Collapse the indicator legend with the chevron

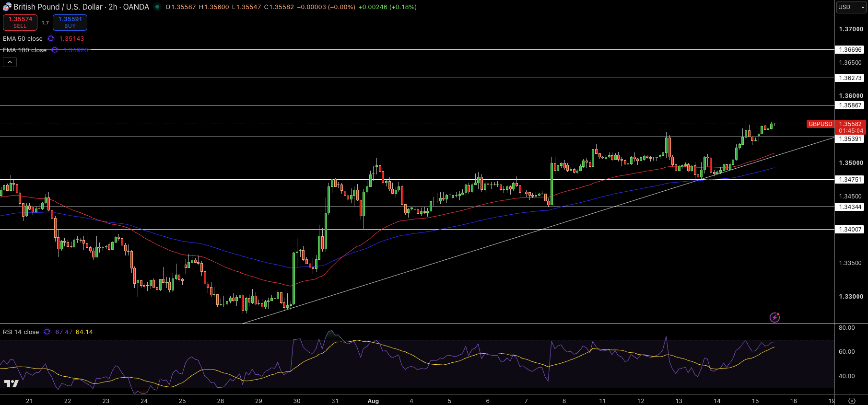coord(10,62)
